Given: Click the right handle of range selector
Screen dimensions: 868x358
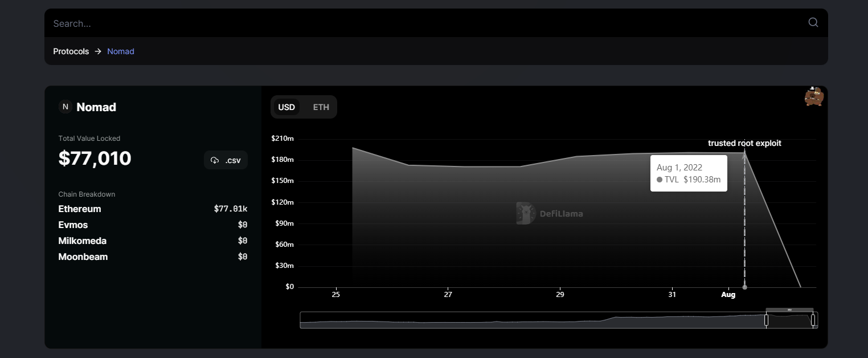Looking at the screenshot, I should pyautogui.click(x=813, y=320).
